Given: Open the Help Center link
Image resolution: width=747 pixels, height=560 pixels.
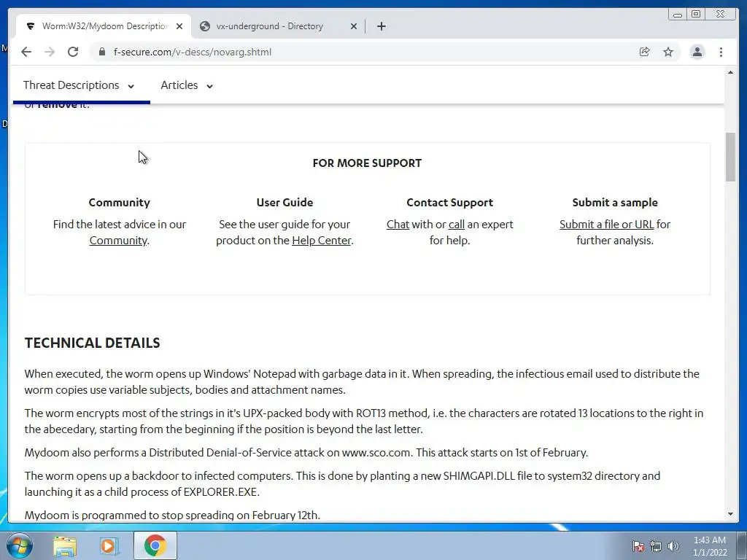Looking at the screenshot, I should tap(322, 241).
